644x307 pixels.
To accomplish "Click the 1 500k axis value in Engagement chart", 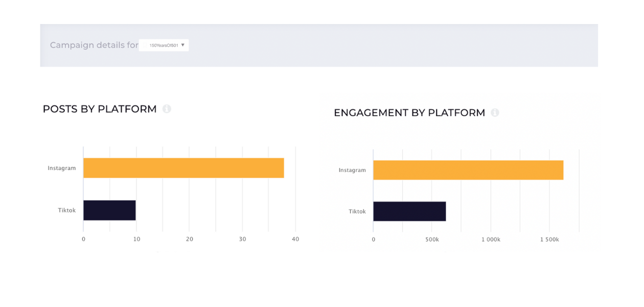I will point(549,239).
